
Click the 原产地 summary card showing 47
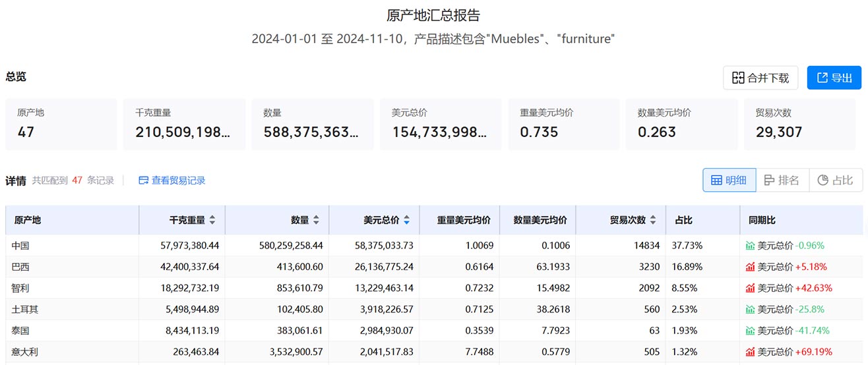[61, 124]
